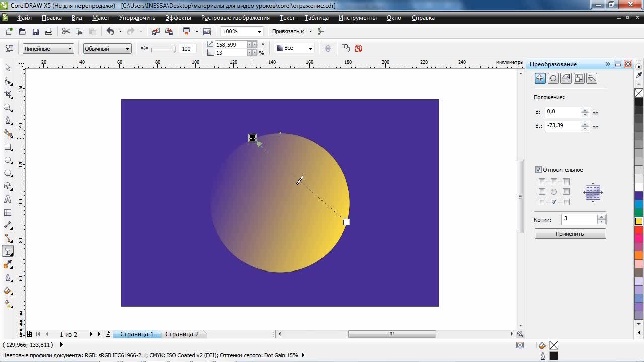
Task: Select the Pick (arrow) tool
Action: (8, 68)
